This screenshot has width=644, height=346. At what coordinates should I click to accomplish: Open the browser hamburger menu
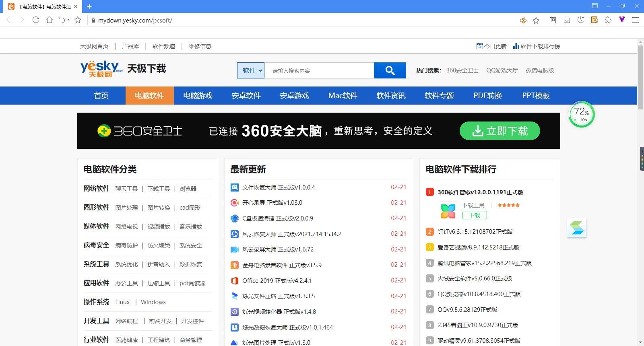pos(636,20)
